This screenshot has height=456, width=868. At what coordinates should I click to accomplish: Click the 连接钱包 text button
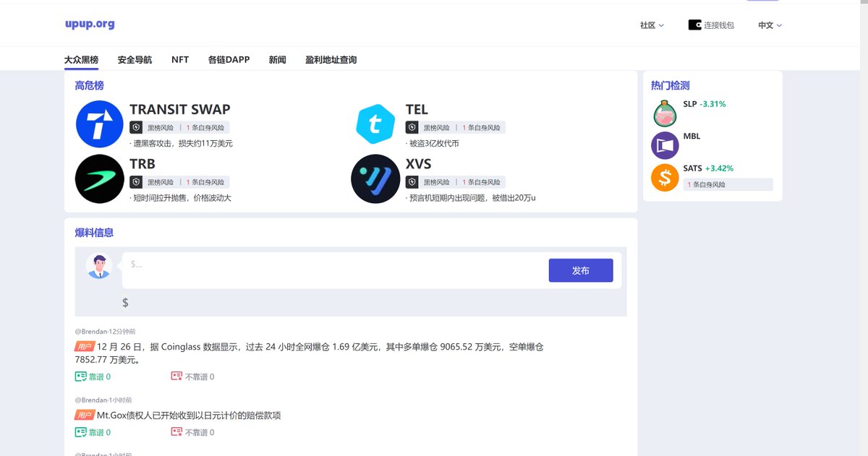(x=719, y=25)
